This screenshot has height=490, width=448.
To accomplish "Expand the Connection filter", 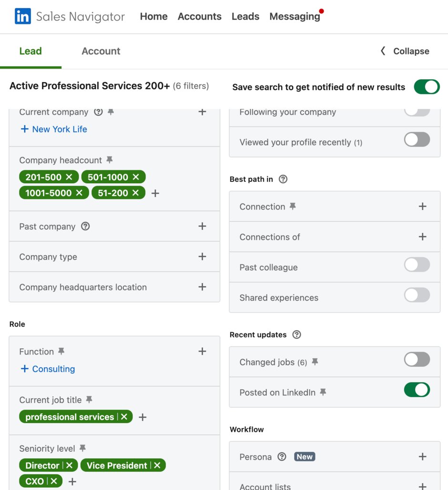I will click(x=422, y=206).
